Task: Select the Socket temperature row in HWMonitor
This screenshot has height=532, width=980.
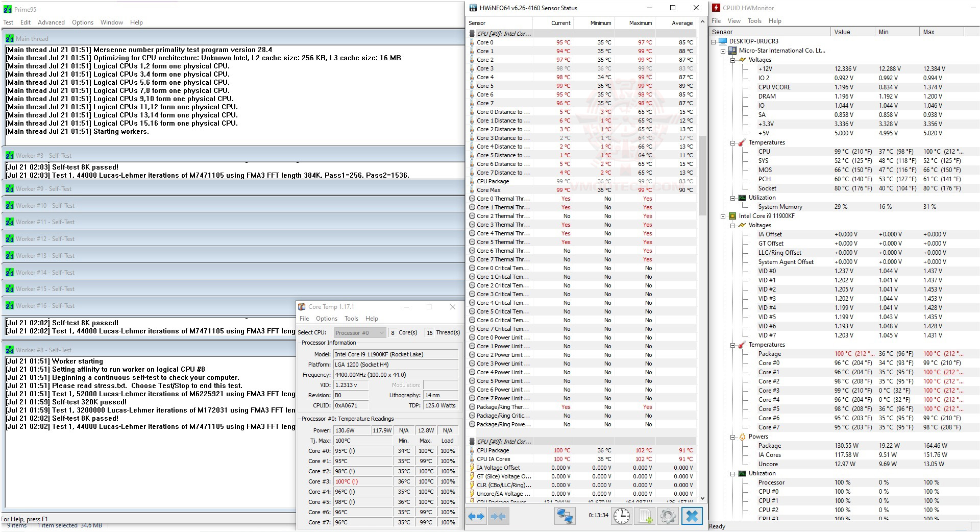Action: point(845,188)
